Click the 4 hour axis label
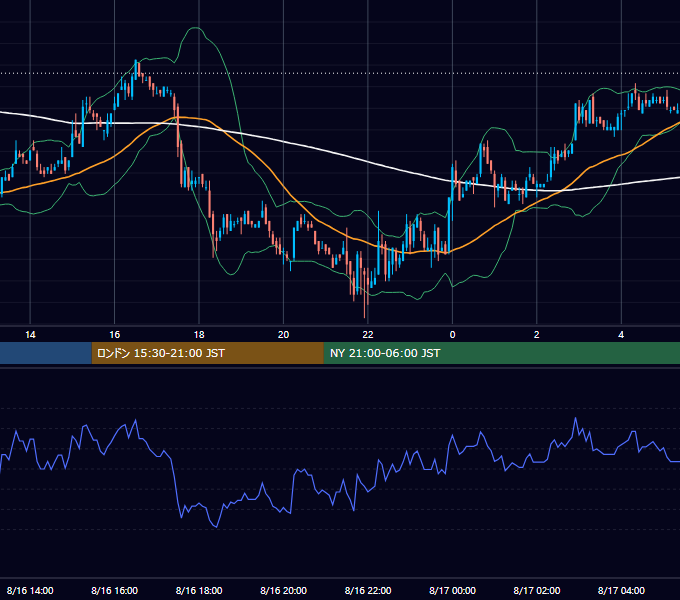Image resolution: width=680 pixels, height=600 pixels. (621, 335)
